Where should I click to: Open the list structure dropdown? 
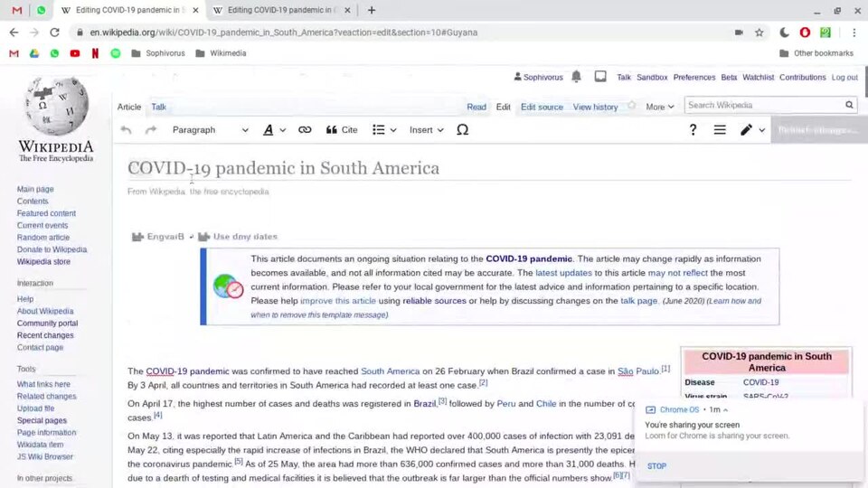tap(384, 130)
